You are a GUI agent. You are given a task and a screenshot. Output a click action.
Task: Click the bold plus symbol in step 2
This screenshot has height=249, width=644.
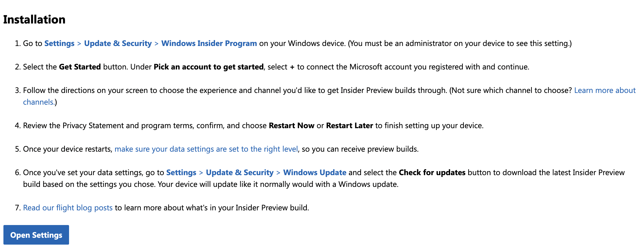(292, 67)
